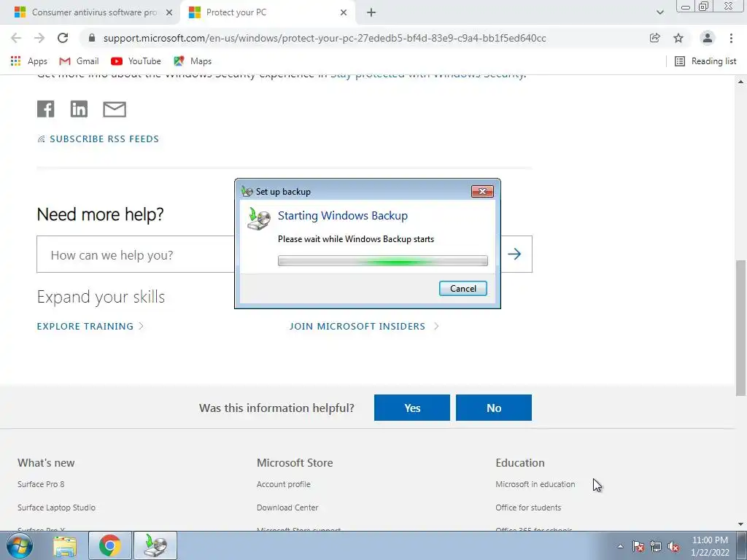Click the scrollbar up arrow

[741, 82]
